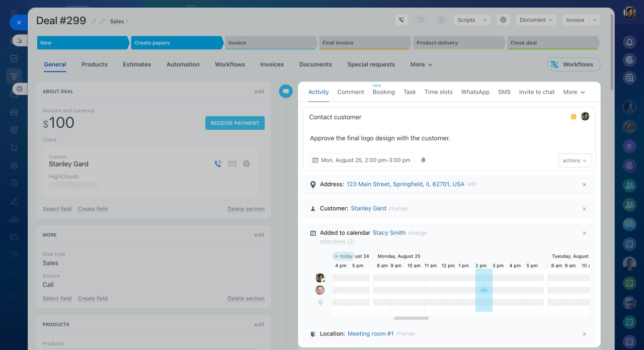644x350 pixels.
Task: Open the Meeting room #1 link
Action: click(x=371, y=334)
